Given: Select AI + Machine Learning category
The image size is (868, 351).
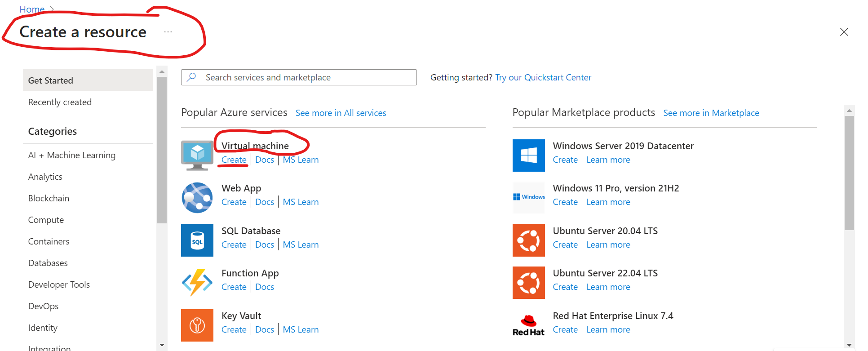Looking at the screenshot, I should (x=72, y=155).
